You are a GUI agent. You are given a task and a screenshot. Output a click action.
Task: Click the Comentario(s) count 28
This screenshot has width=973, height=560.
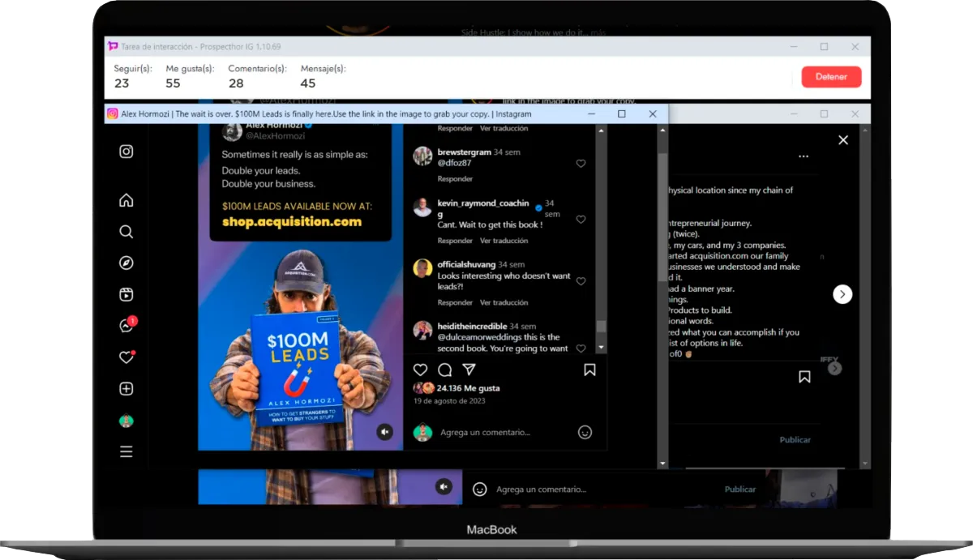tap(236, 83)
